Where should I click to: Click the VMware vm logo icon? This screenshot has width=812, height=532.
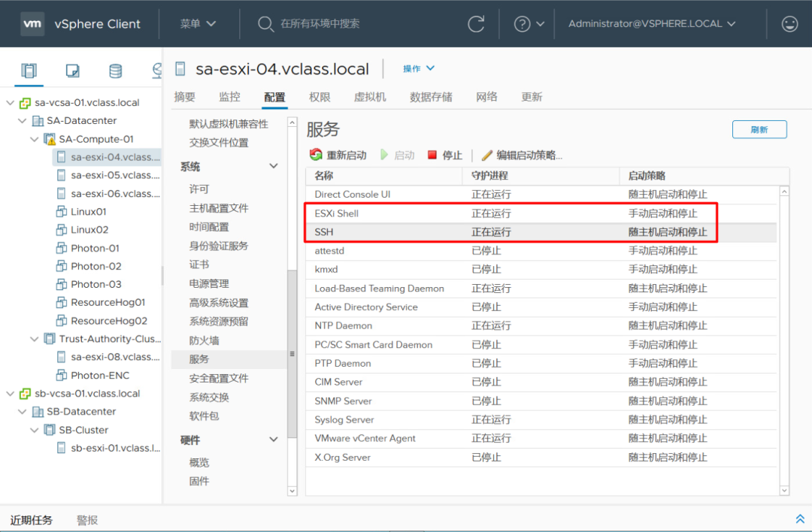32,24
